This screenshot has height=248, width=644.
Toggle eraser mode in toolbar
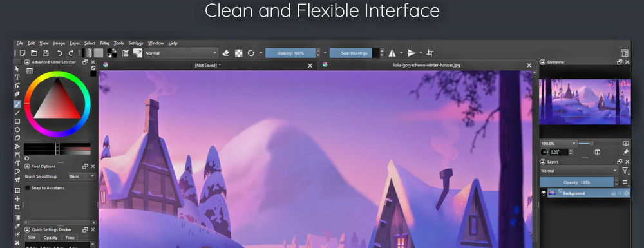[x=225, y=53]
